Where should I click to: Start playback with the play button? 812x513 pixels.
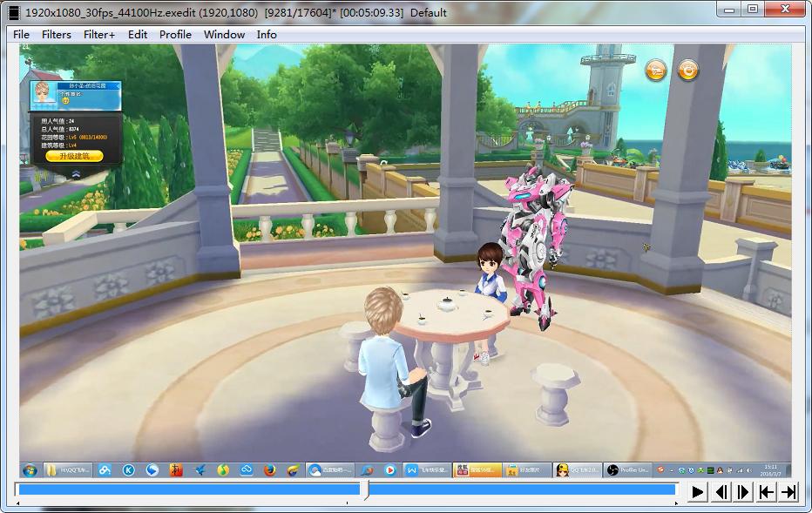[x=698, y=492]
